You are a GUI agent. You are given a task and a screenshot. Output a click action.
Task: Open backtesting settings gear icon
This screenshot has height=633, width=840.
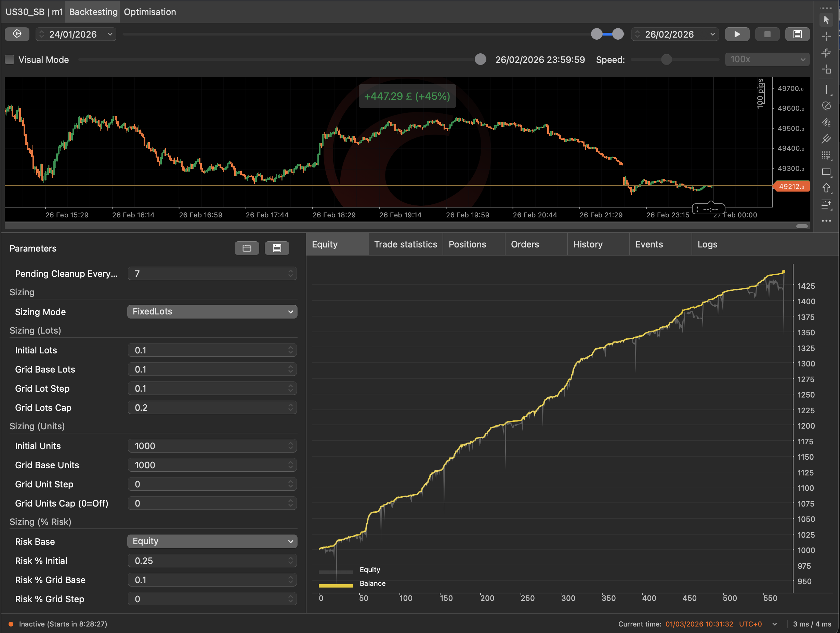tap(17, 34)
